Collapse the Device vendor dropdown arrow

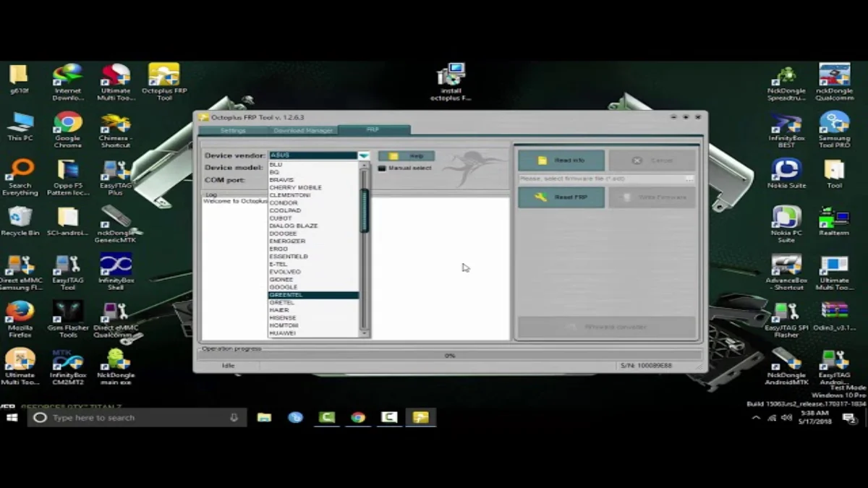point(364,155)
